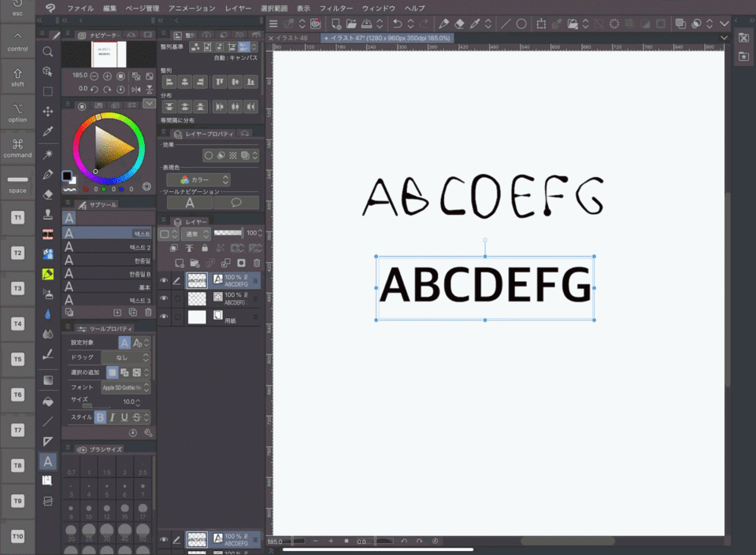The image size is (756, 555).
Task: Click the main foreground color swatch
Action: click(67, 176)
